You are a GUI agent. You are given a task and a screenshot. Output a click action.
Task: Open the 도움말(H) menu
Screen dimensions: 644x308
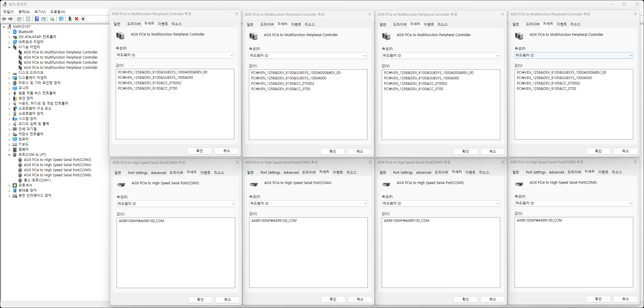coord(58,12)
